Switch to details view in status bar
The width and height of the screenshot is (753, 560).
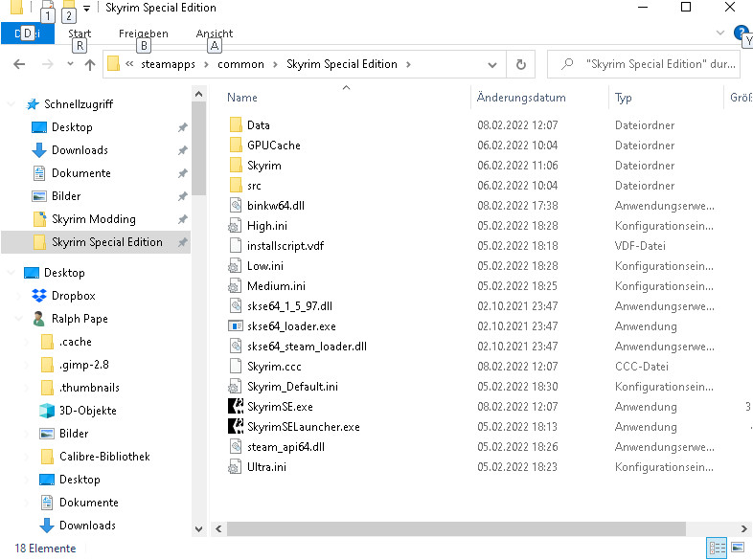[717, 548]
